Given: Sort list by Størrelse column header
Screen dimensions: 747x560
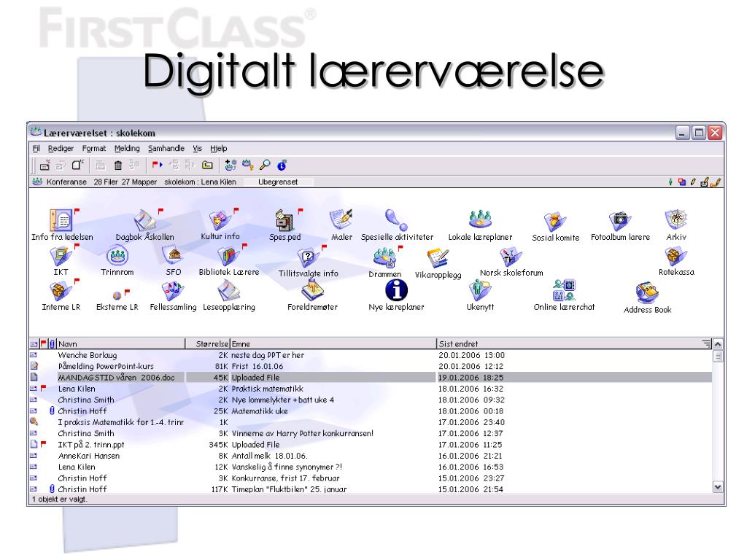Looking at the screenshot, I should tap(208, 343).
